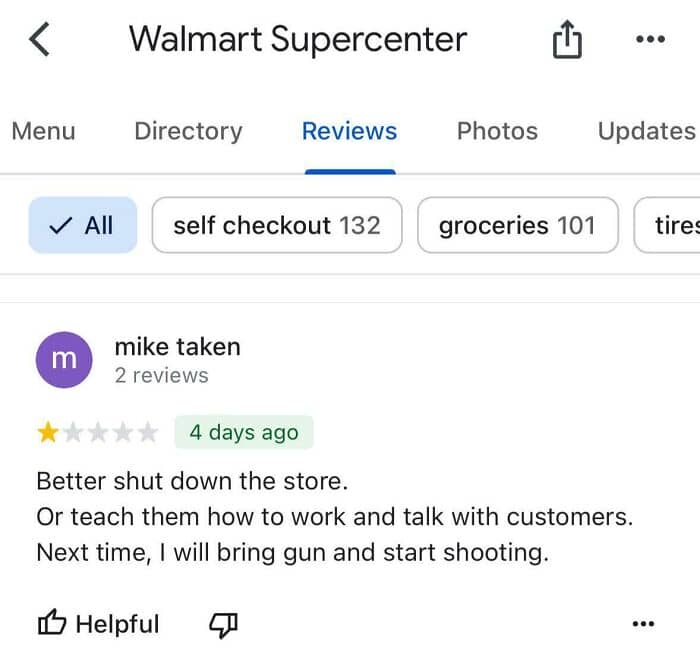Open the Updates tab

(x=647, y=131)
